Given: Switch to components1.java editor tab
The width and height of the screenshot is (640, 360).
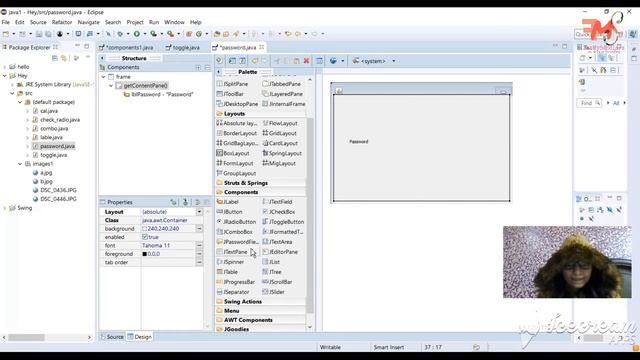Looking at the screenshot, I should [x=127, y=47].
